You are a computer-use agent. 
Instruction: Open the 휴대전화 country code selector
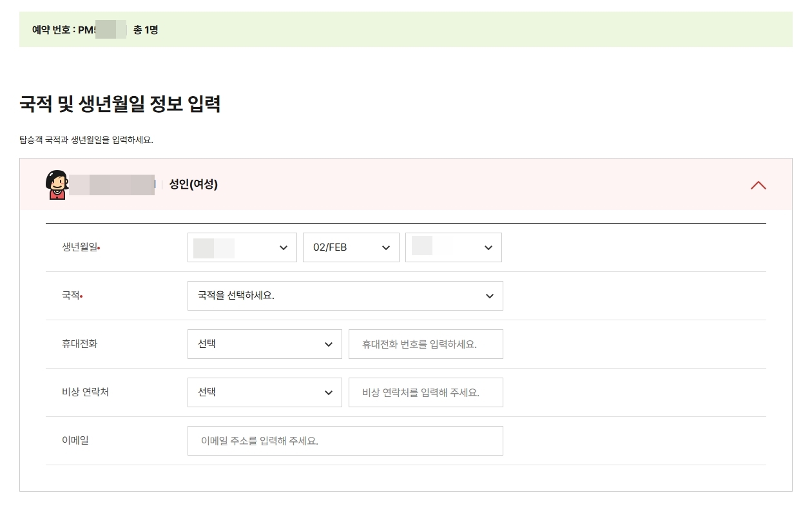coord(264,343)
